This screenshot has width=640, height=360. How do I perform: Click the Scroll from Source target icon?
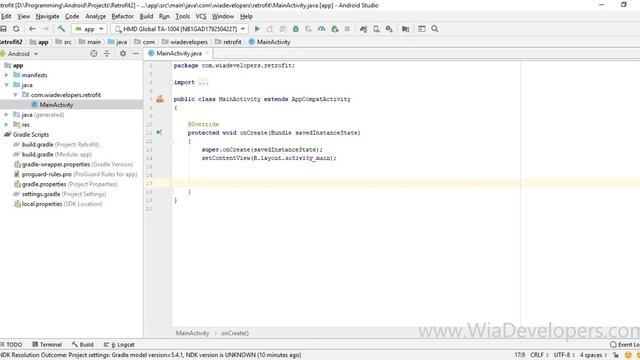point(94,53)
